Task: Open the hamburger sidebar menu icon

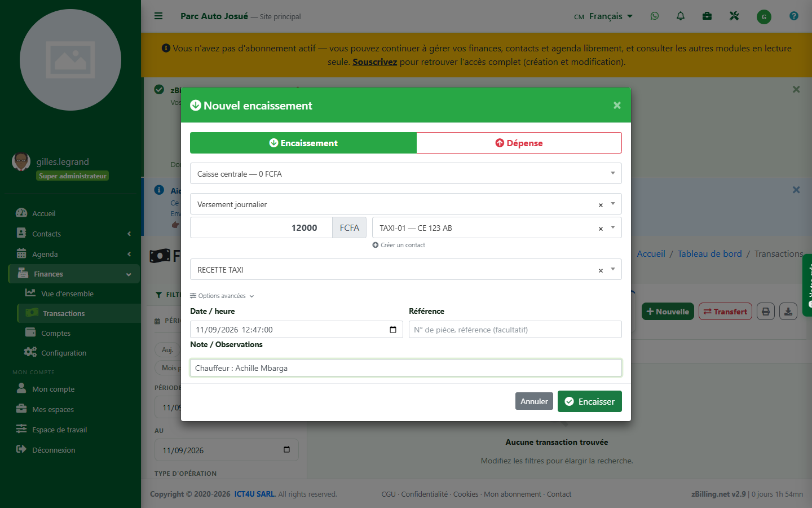Action: click(158, 16)
